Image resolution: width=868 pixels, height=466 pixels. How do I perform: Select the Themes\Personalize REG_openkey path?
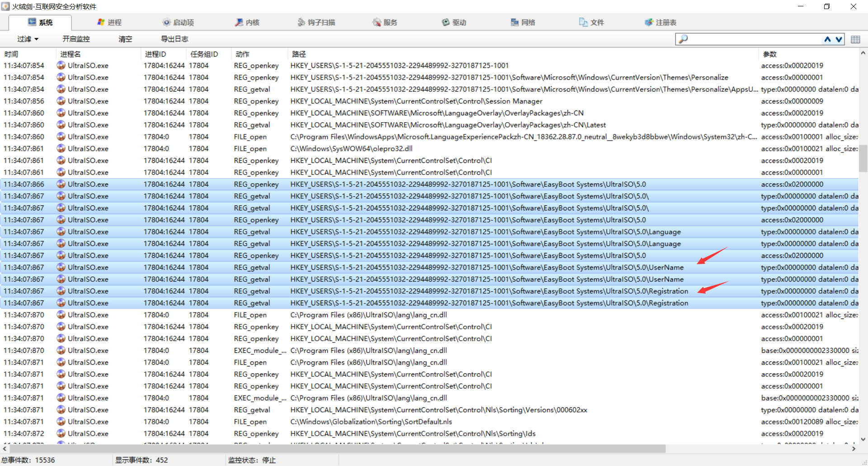pos(509,77)
